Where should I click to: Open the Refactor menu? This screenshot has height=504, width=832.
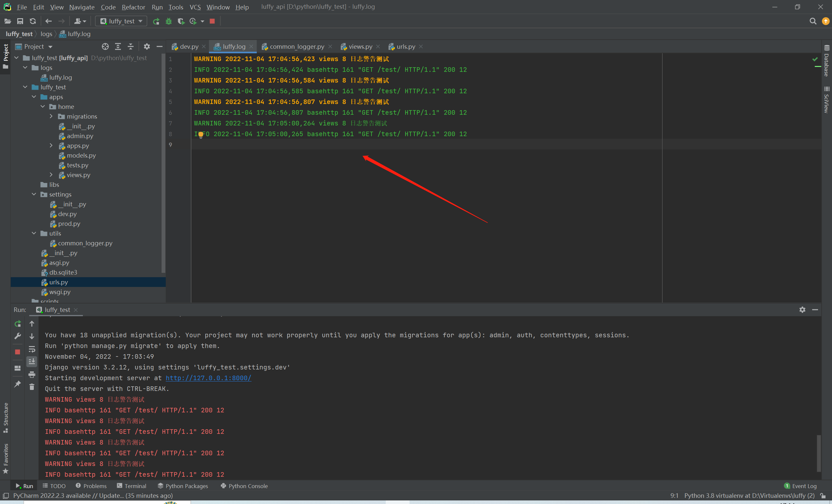(x=133, y=7)
